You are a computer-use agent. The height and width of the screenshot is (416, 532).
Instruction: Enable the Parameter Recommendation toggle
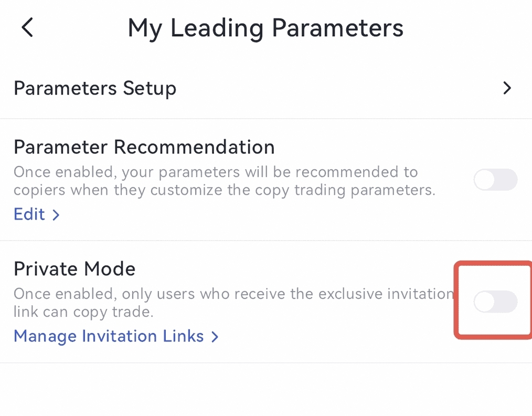tap(495, 180)
